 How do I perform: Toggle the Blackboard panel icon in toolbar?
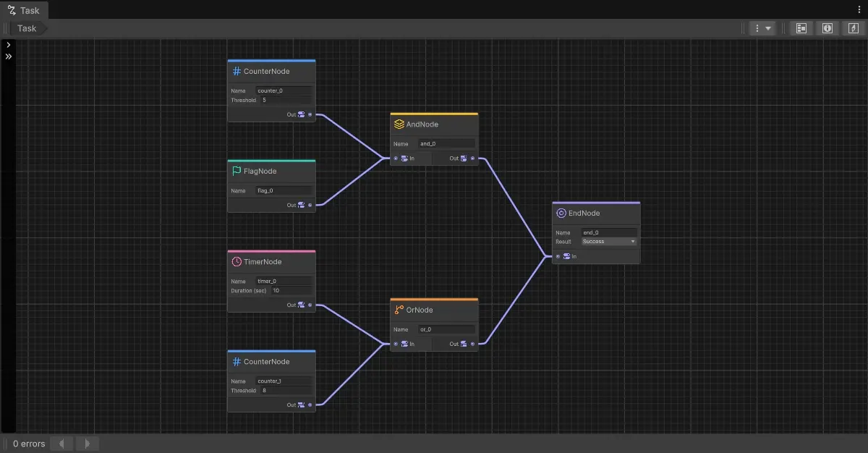[801, 28]
